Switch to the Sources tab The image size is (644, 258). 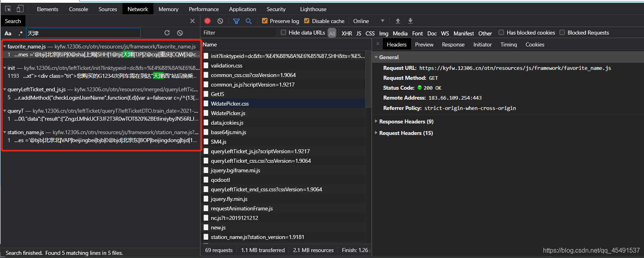pos(108,9)
